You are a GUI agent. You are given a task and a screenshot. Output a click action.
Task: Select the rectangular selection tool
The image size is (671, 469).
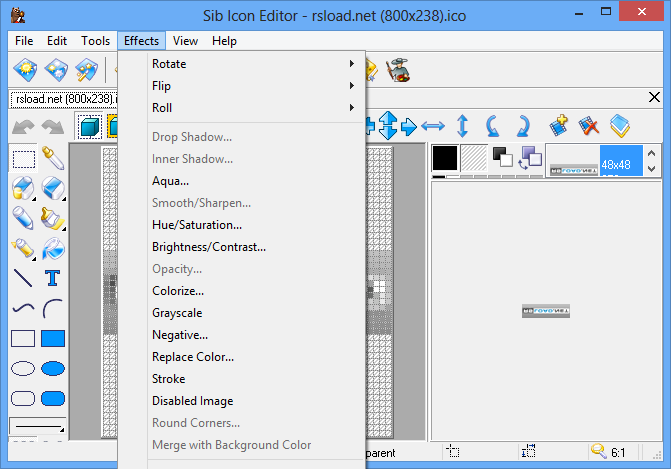point(24,159)
